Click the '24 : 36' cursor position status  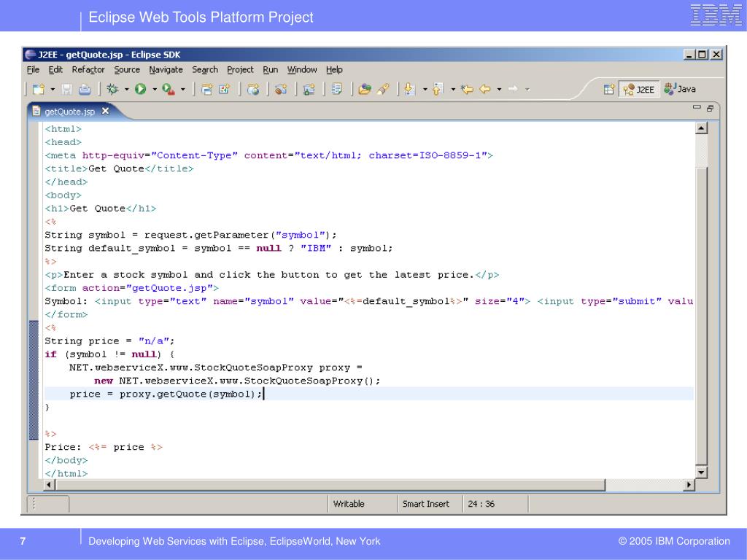[481, 504]
